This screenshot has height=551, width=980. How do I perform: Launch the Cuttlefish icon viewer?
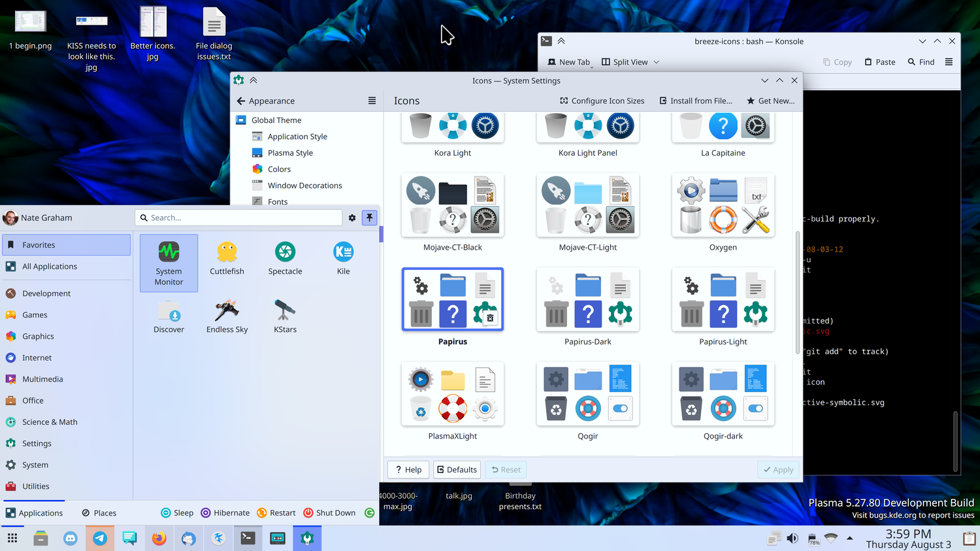pyautogui.click(x=227, y=258)
